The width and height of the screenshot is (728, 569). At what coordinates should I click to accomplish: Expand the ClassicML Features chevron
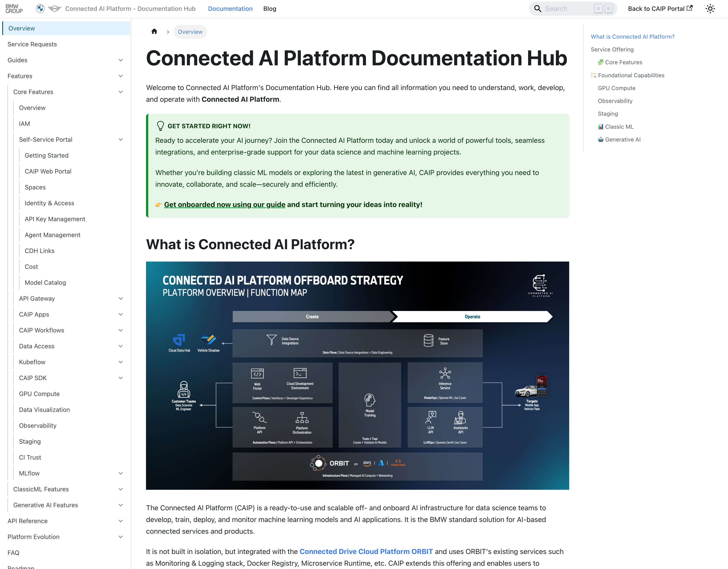pos(121,489)
